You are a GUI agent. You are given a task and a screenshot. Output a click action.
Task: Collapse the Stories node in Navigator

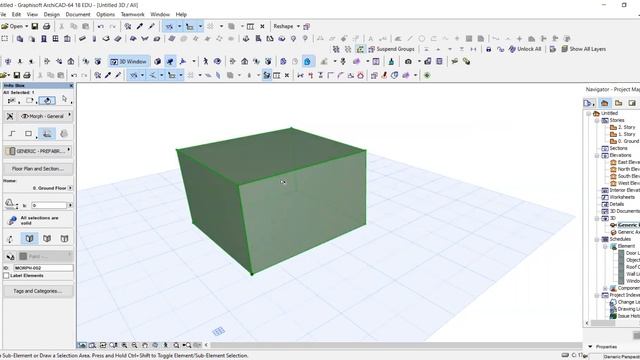[597, 121]
